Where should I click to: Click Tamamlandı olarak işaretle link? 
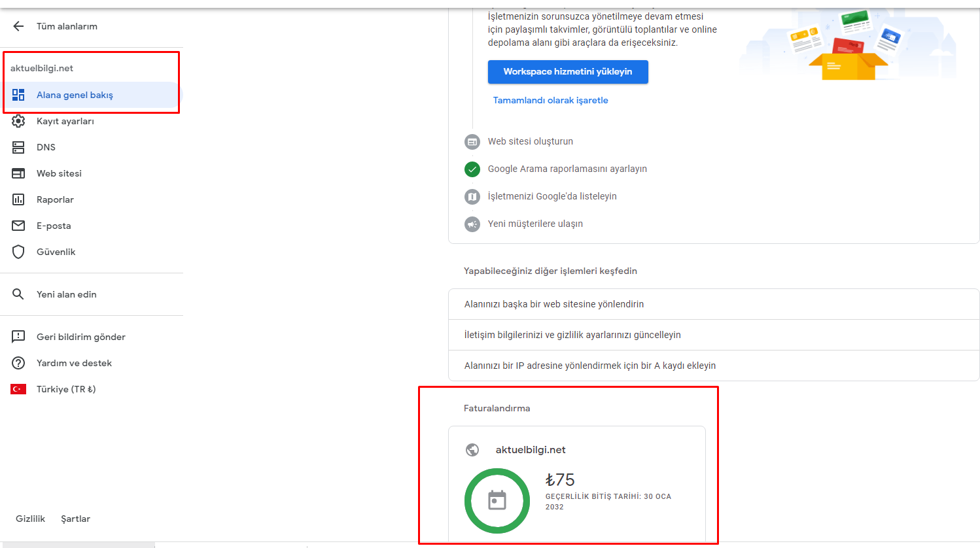550,100
